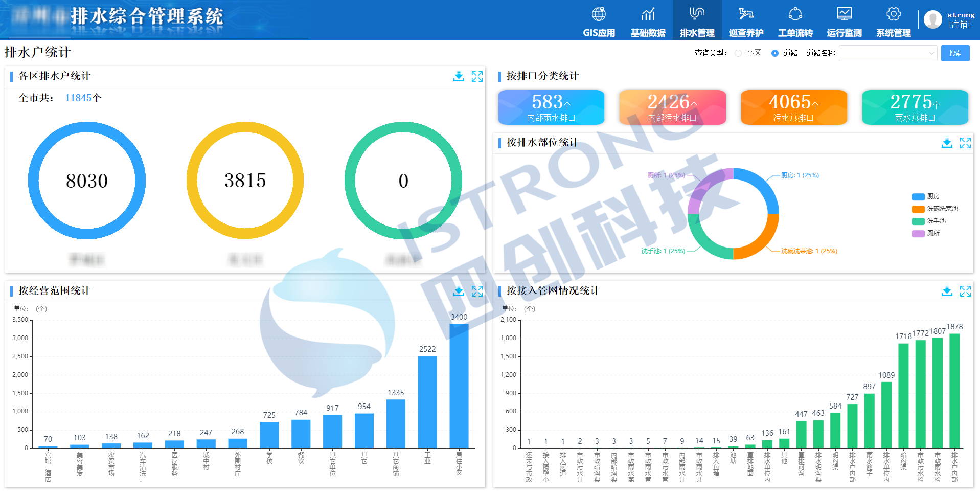Maximize the 按接入管网情况统计 panel
The height and width of the screenshot is (494, 980).
(965, 291)
